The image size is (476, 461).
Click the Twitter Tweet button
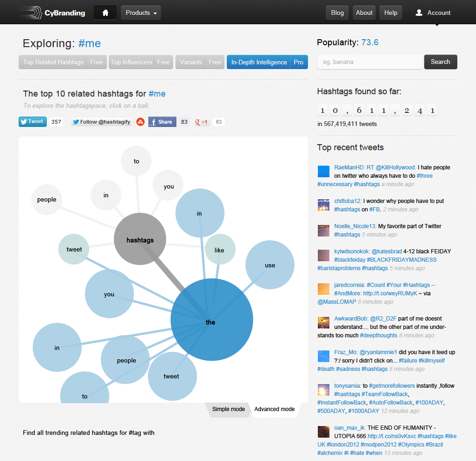pyautogui.click(x=33, y=122)
